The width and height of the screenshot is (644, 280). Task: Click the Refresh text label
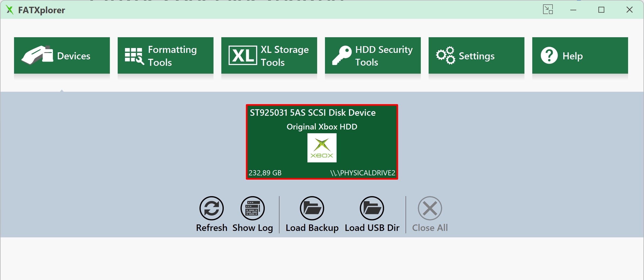[x=212, y=228]
